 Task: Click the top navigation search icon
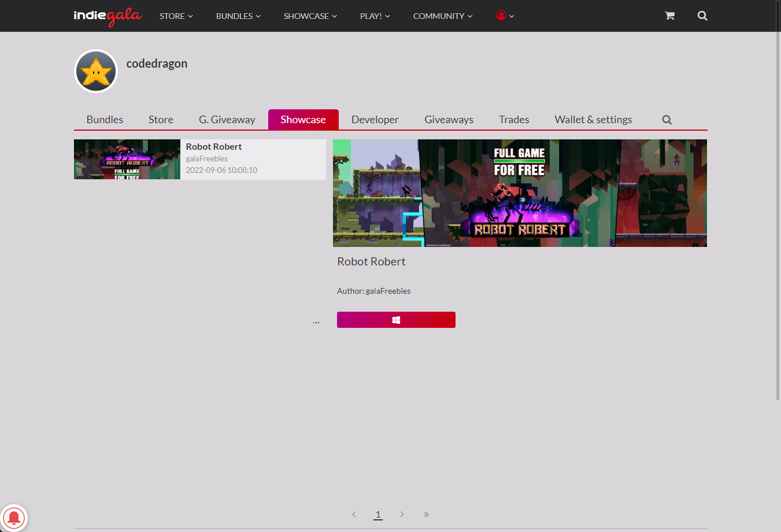702,16
